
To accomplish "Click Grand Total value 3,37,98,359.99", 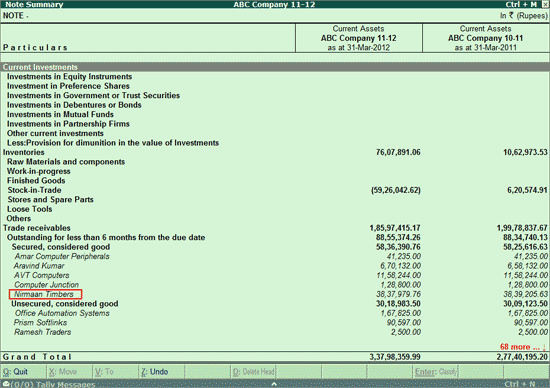I will point(395,357).
